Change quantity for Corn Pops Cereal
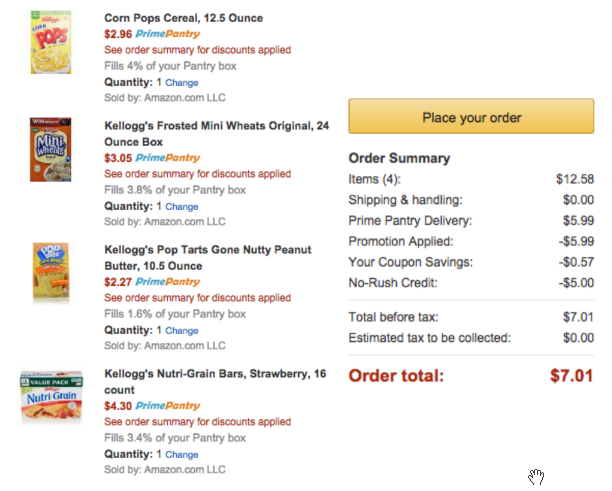 click(181, 82)
